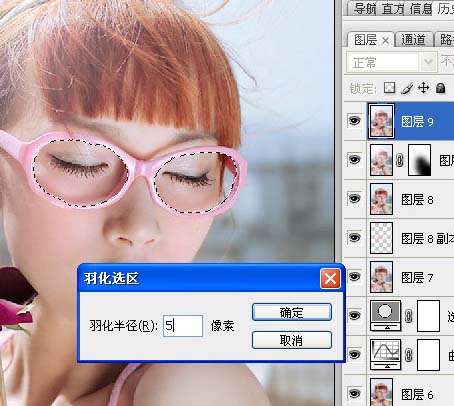Click the lock transparent pixels icon
The height and width of the screenshot is (406, 454).
[389, 88]
